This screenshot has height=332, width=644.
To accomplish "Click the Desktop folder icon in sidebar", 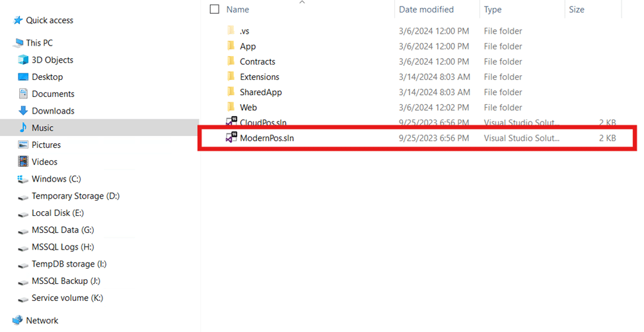I will [x=23, y=77].
